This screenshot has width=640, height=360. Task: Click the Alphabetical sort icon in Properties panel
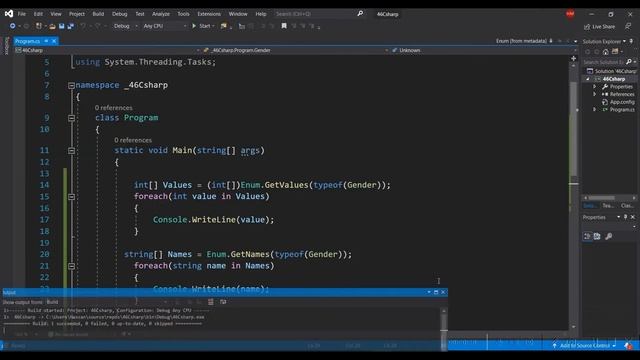pos(597,236)
